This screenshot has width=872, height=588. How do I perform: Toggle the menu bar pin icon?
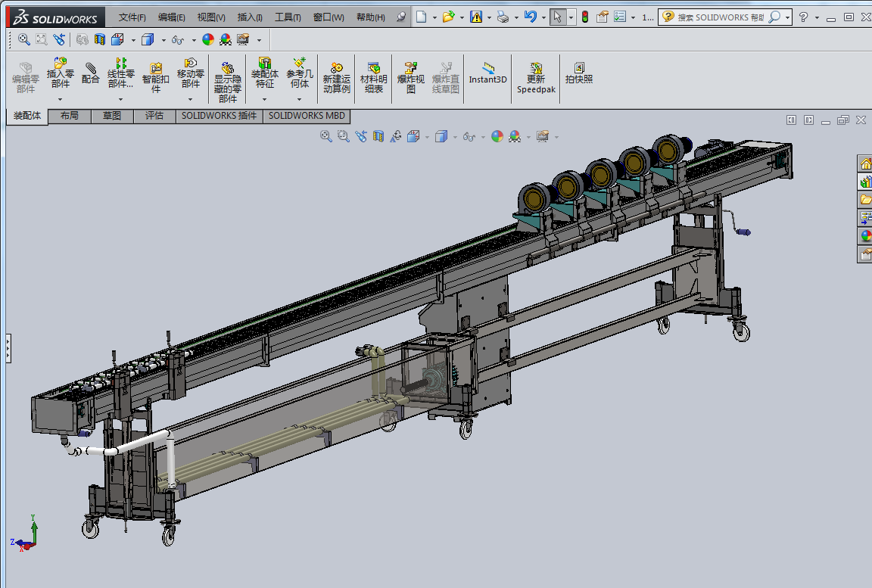coord(401,17)
